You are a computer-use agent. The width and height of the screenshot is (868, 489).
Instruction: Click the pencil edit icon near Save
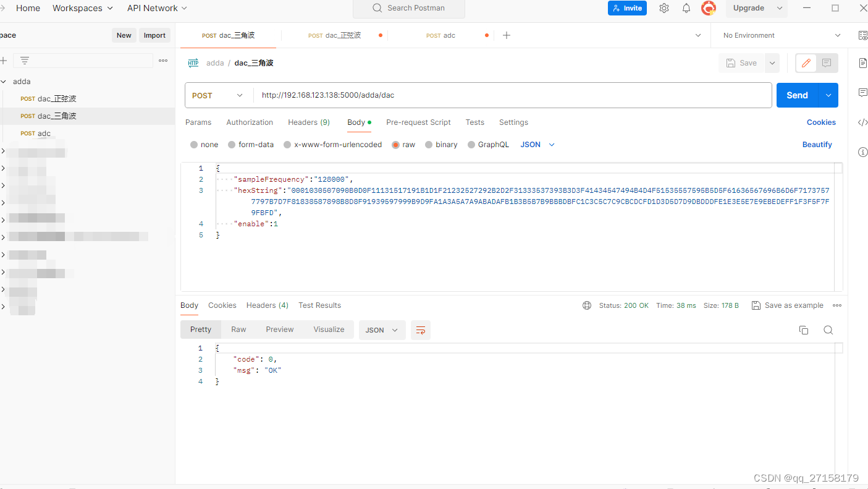point(805,62)
